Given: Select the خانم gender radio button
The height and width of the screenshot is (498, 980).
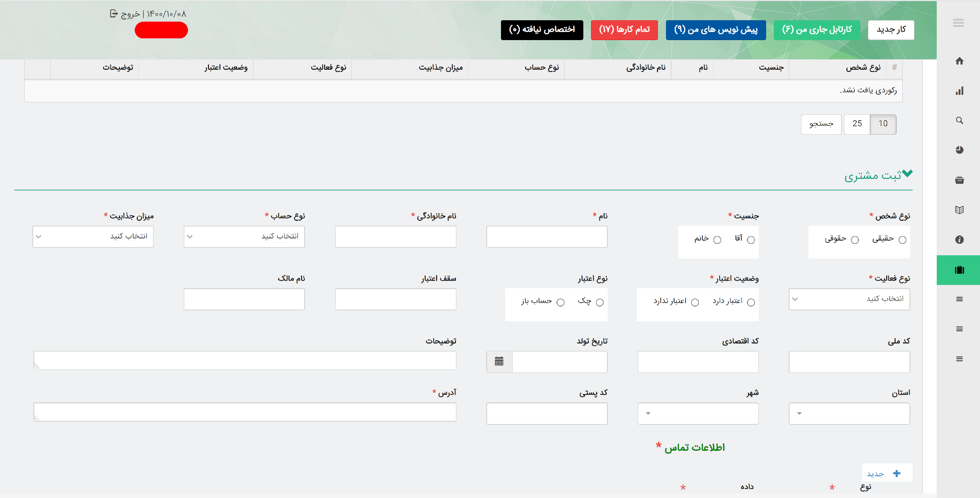Looking at the screenshot, I should 717,240.
